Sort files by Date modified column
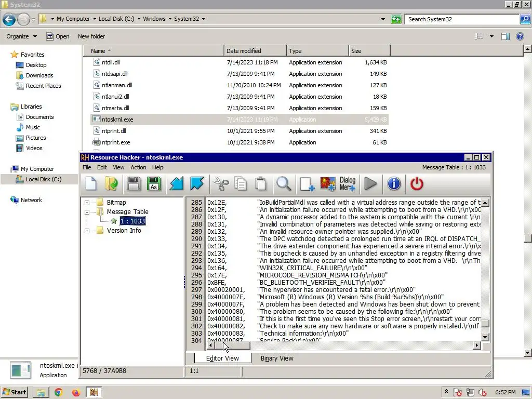The height and width of the screenshot is (399, 532). (x=255, y=51)
